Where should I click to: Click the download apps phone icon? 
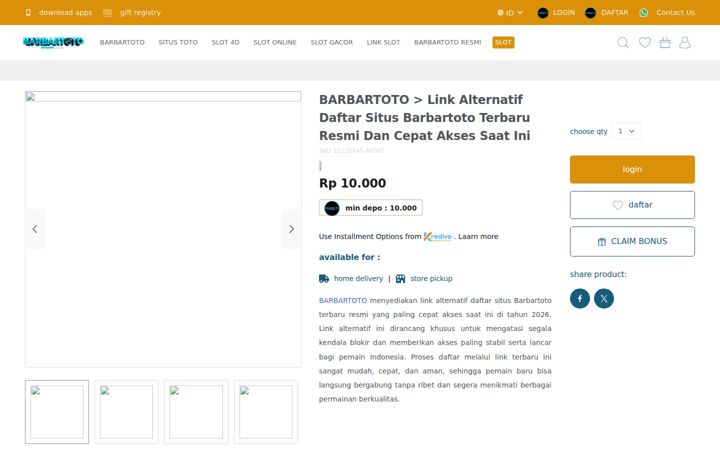(28, 12)
